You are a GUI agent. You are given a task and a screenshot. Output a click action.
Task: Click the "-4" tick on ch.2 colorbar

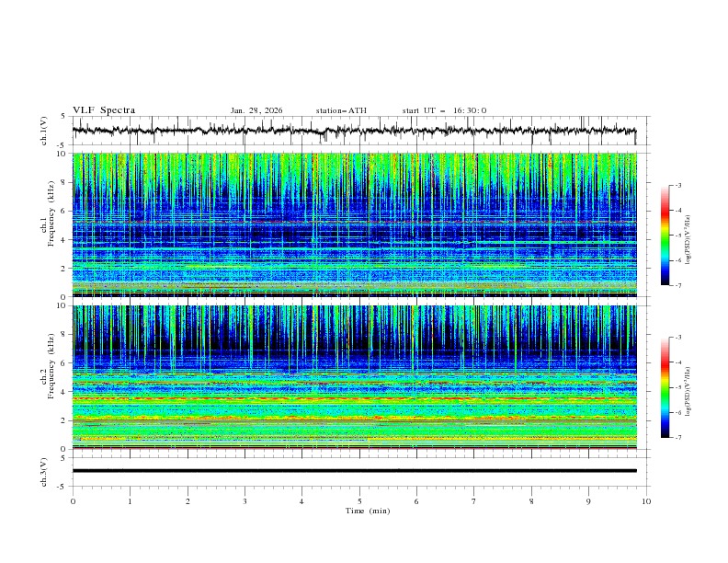(x=678, y=362)
